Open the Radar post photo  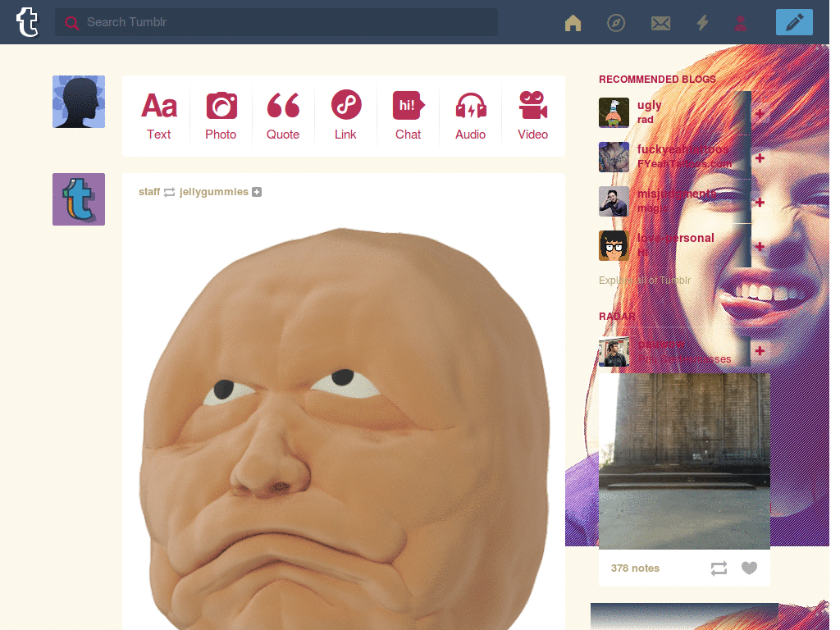tap(684, 461)
